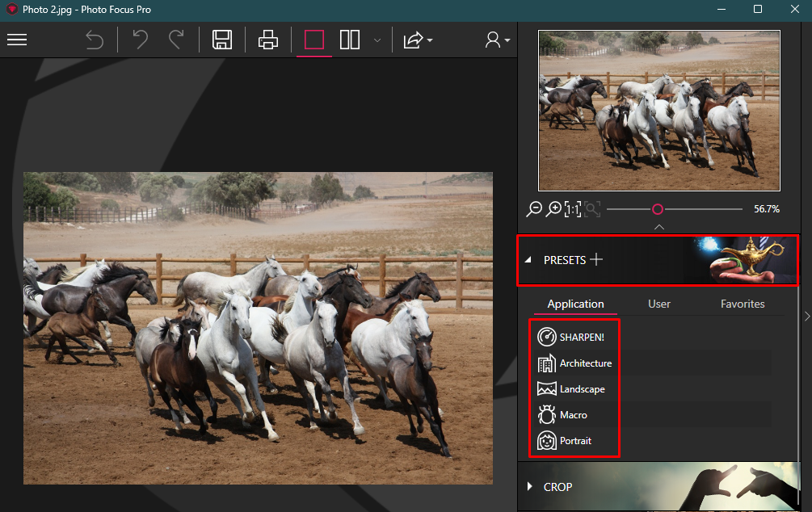Collapse the navigator preview with the chevron
812x512 pixels.
(658, 227)
